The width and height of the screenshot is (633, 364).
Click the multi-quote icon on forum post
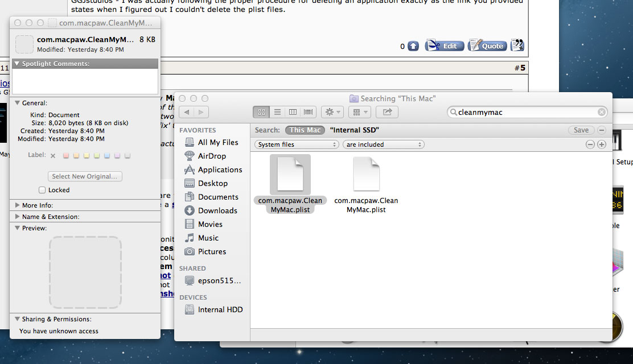coord(517,45)
